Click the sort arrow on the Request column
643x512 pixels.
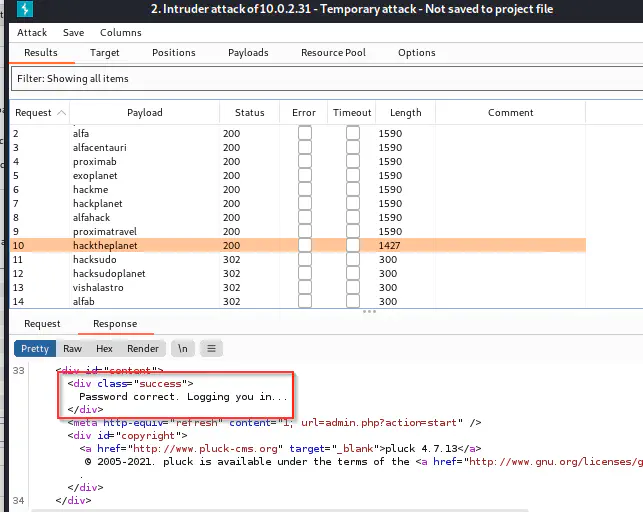[x=61, y=113]
